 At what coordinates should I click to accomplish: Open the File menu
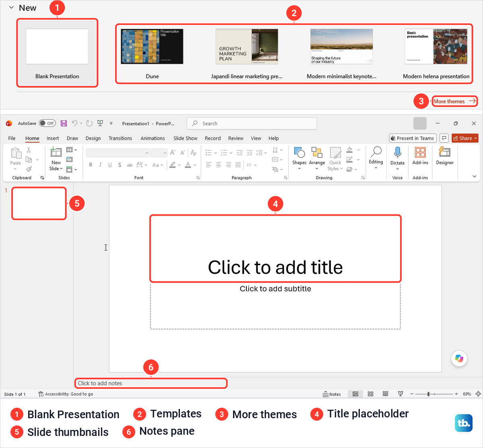pos(12,138)
